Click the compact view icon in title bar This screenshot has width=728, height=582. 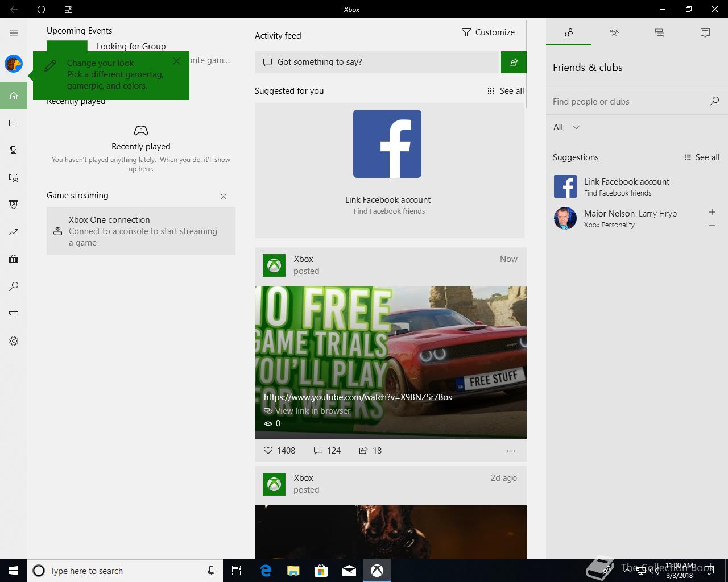pos(68,9)
